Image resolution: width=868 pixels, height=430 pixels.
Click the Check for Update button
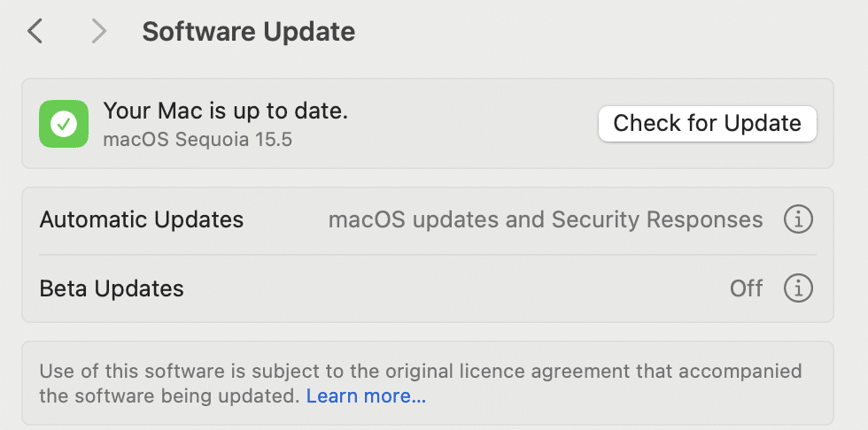point(707,123)
